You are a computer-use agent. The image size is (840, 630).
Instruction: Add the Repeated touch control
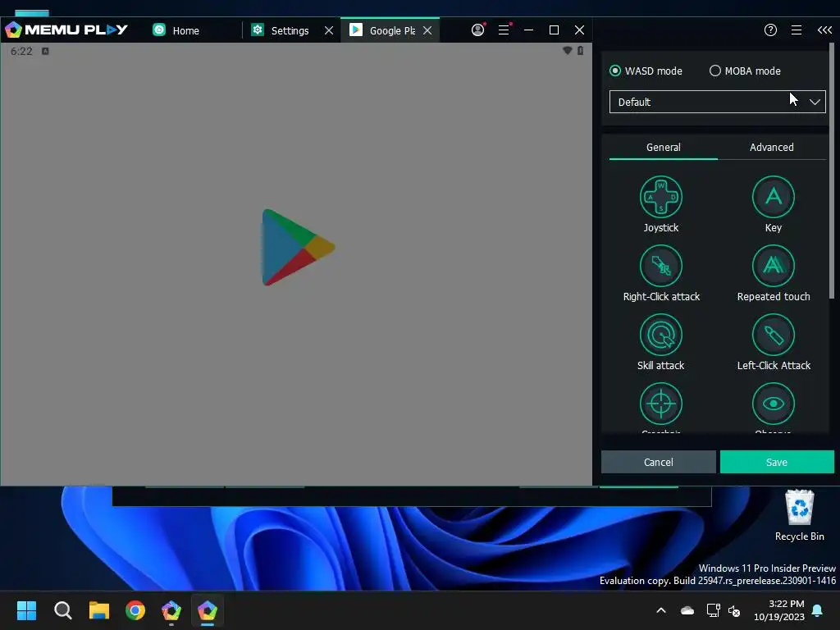click(773, 267)
